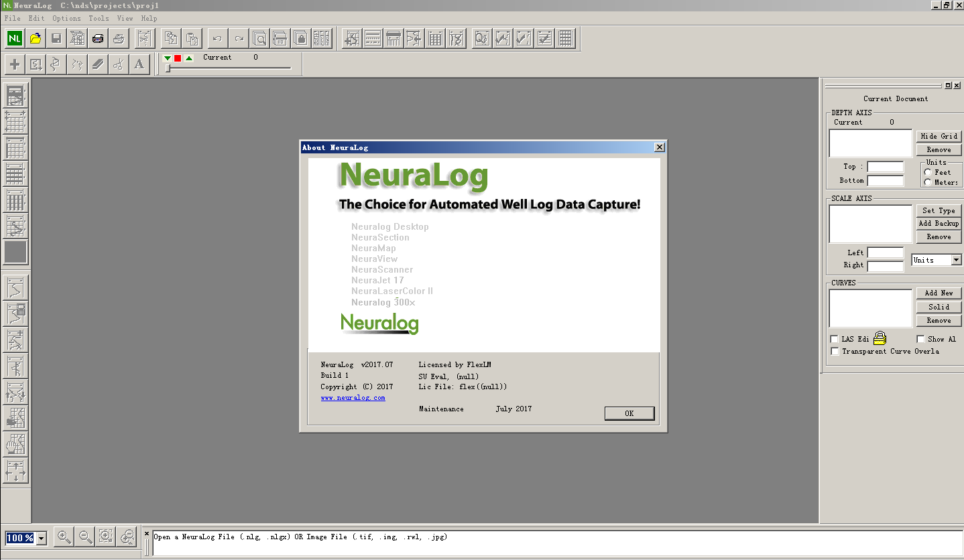The image size is (964, 560).
Task: Click the green NL new document icon
Action: tap(15, 38)
